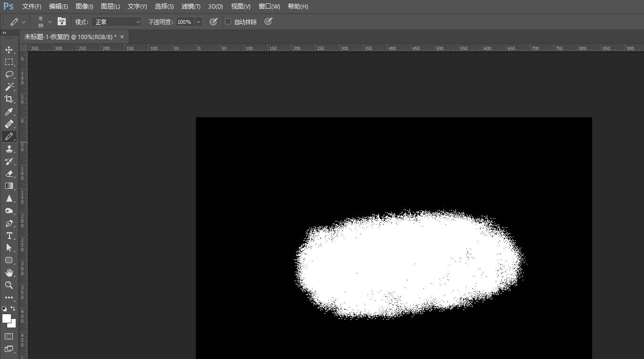Select the Lasso tool
This screenshot has height=359, width=644.
[9, 74]
